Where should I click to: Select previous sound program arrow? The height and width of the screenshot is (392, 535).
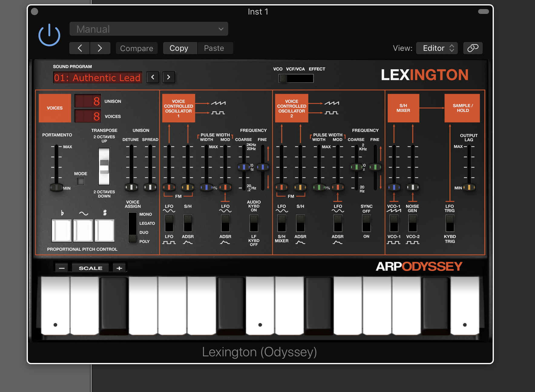point(153,77)
